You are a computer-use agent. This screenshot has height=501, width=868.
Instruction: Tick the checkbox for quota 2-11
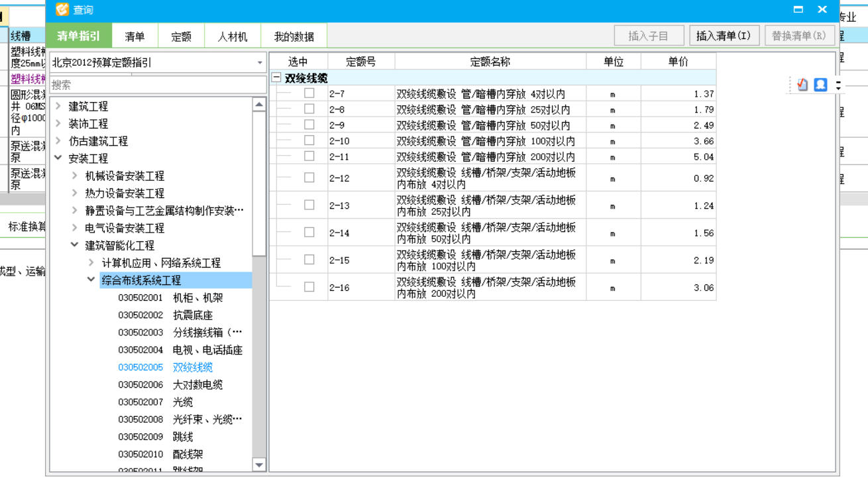pyautogui.click(x=309, y=156)
